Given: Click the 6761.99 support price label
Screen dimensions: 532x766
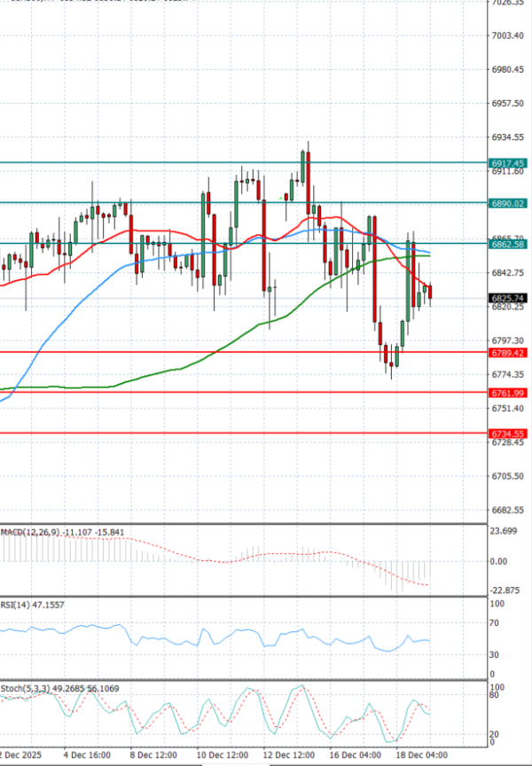Looking at the screenshot, I should pos(507,393).
